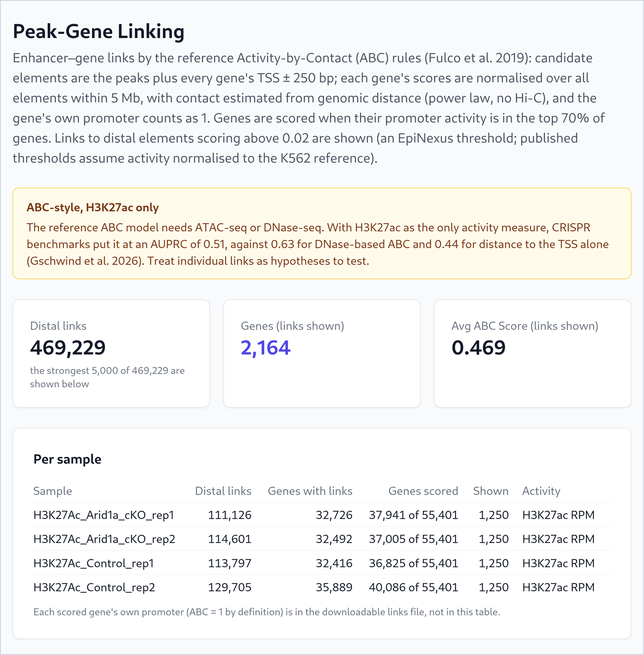Click the Genes (links shown) value 2,164

[x=266, y=347]
